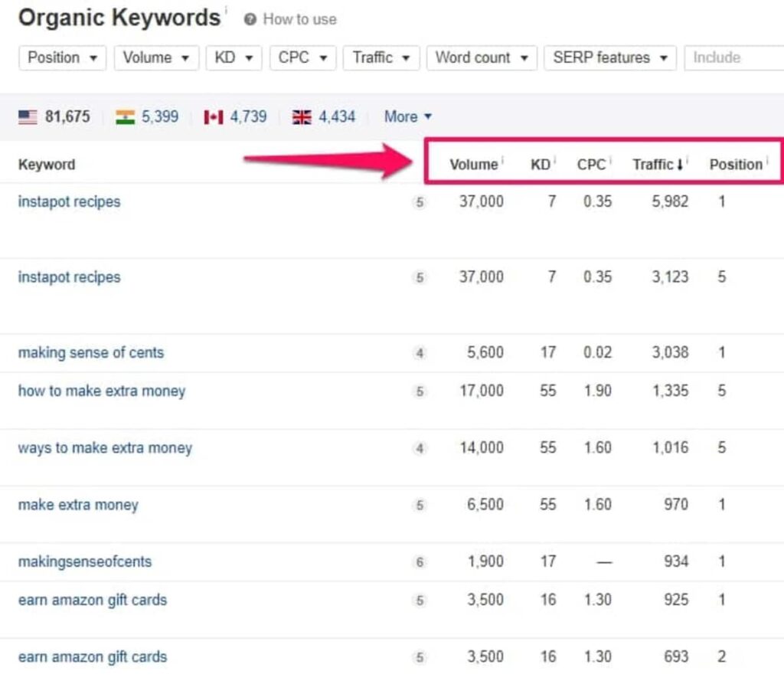Open the Position filter dropdown

tap(63, 58)
